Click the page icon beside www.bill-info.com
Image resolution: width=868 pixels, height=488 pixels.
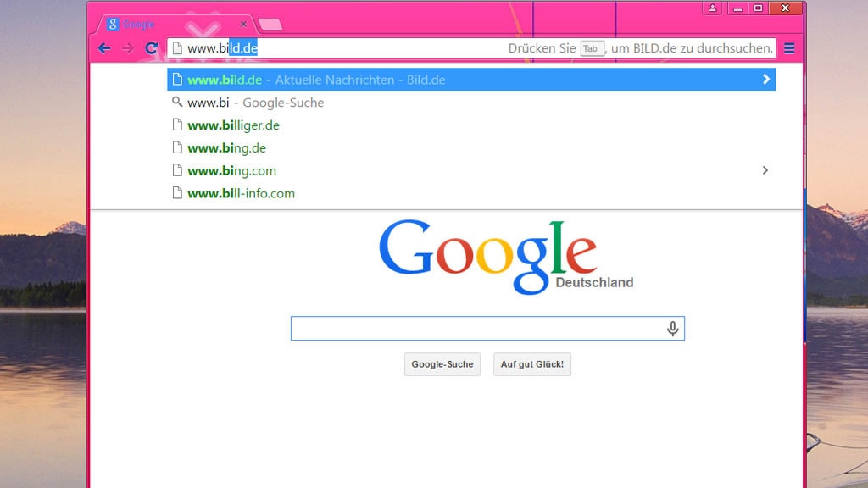click(177, 192)
